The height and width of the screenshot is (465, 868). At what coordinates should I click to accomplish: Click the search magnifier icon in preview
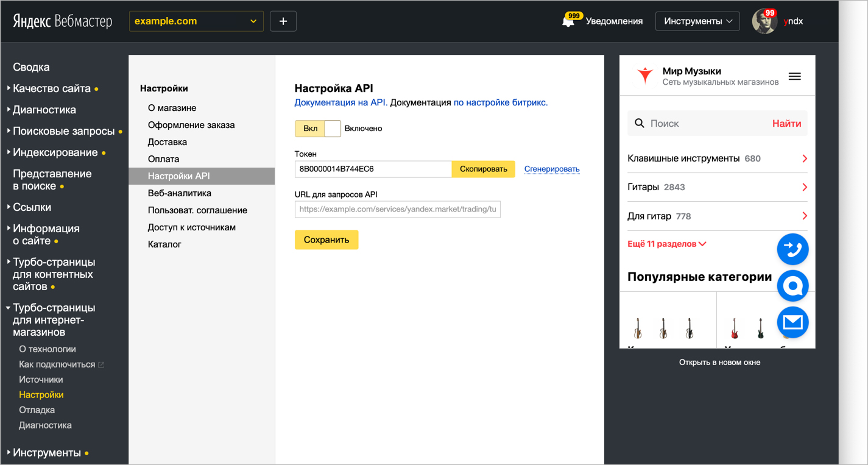640,123
